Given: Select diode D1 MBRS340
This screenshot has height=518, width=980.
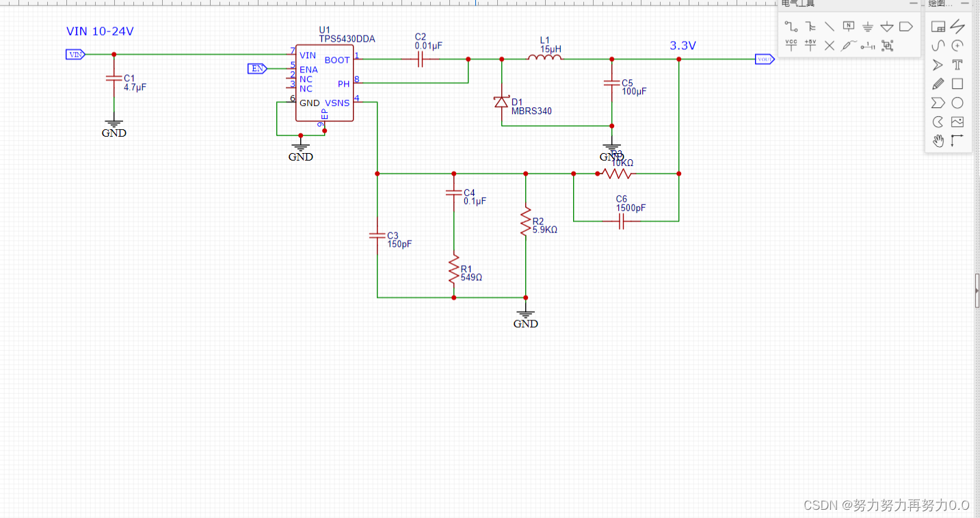Looking at the screenshot, I should (501, 102).
